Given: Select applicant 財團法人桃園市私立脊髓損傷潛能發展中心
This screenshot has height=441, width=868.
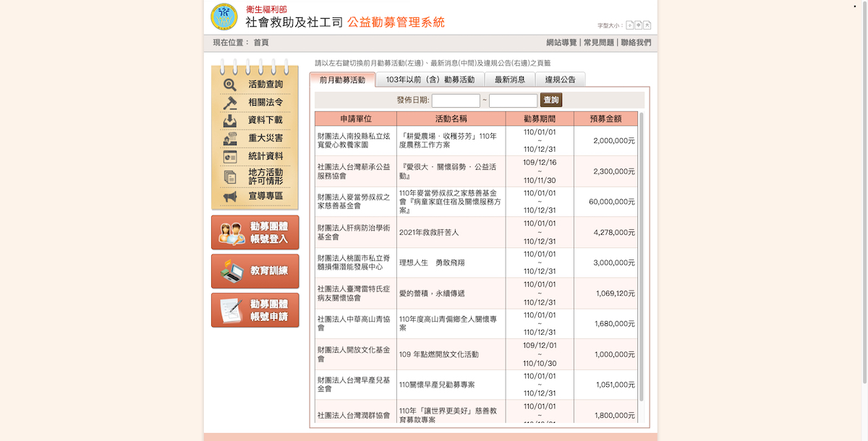Looking at the screenshot, I should coord(353,262).
